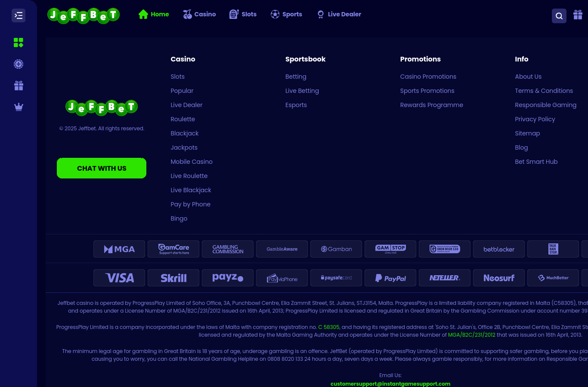The width and height of the screenshot is (588, 387).
Task: Click the green MGA/B2C/231/2012 license link
Action: (472, 335)
